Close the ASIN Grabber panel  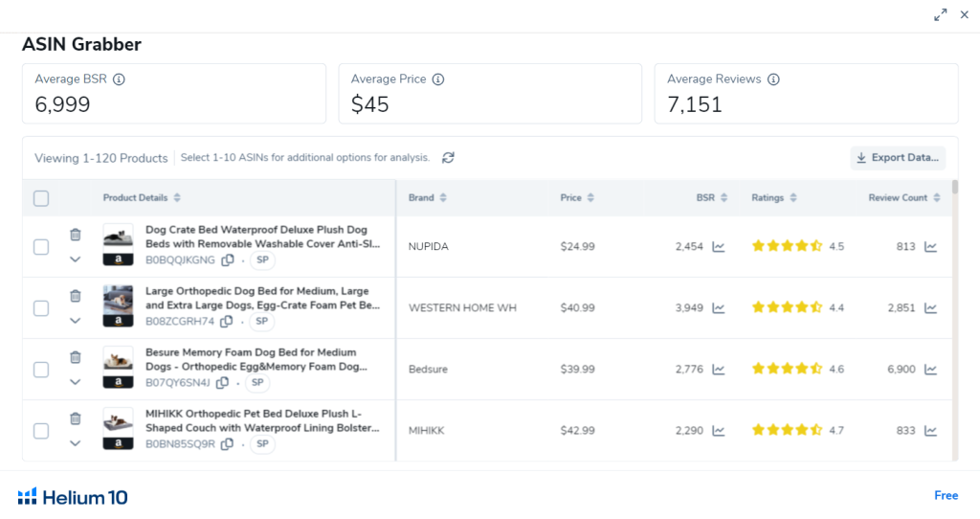pyautogui.click(x=965, y=15)
